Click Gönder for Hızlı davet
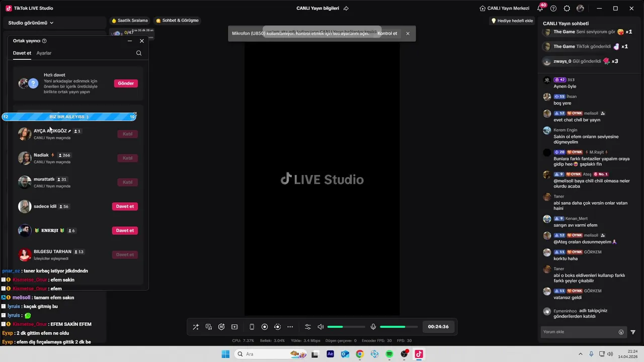The image size is (644, 362). click(126, 83)
